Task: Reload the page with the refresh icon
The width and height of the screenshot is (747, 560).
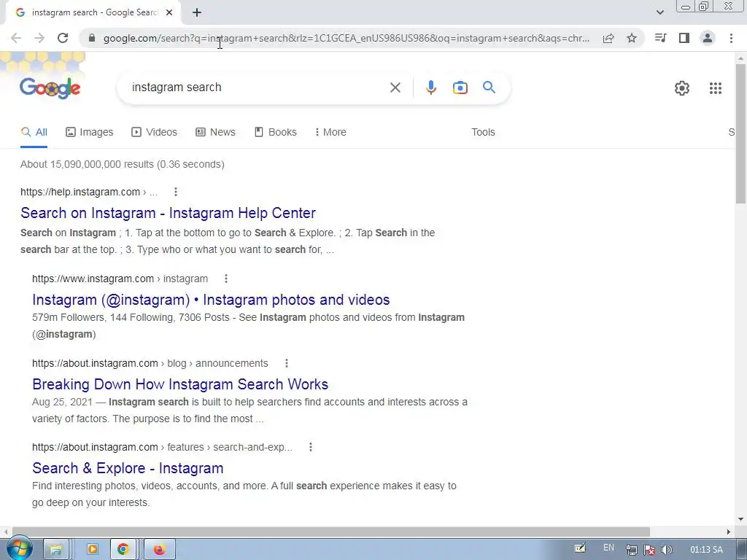Action: [x=63, y=38]
